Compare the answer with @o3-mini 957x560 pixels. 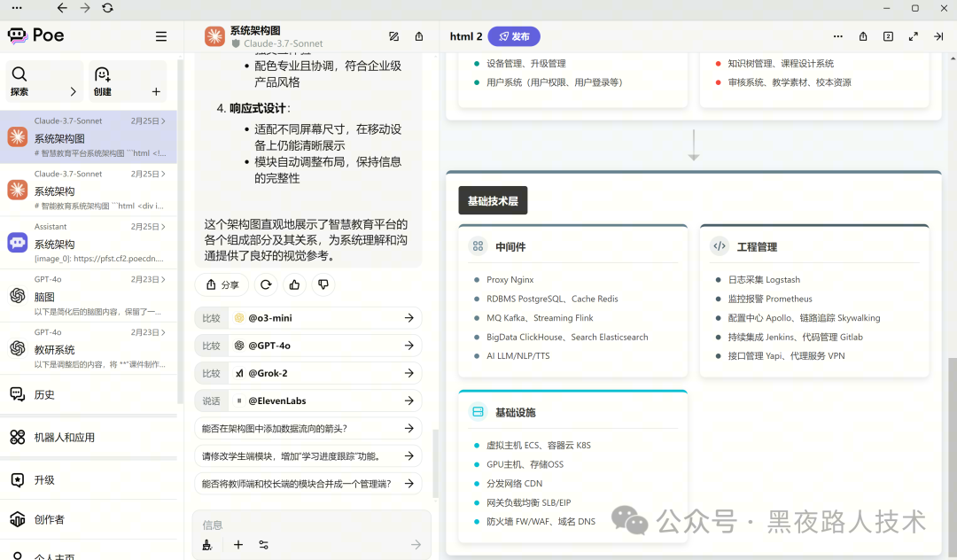[x=308, y=318]
